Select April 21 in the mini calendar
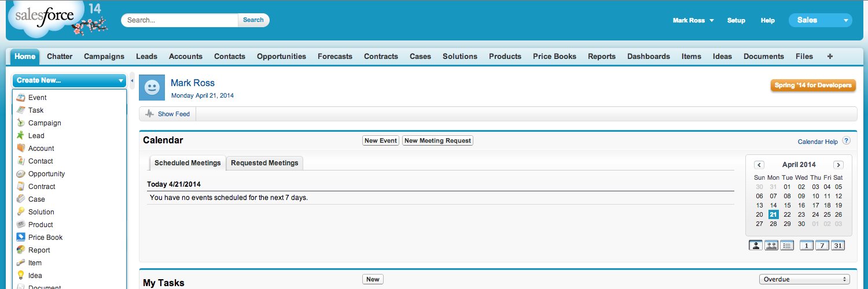 (774, 214)
